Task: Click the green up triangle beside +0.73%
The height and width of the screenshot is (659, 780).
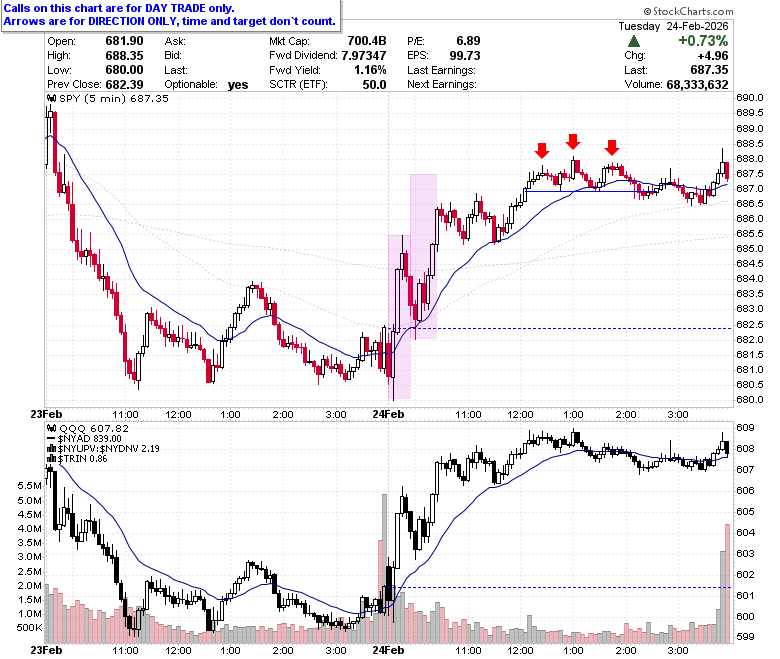Action: pos(634,41)
